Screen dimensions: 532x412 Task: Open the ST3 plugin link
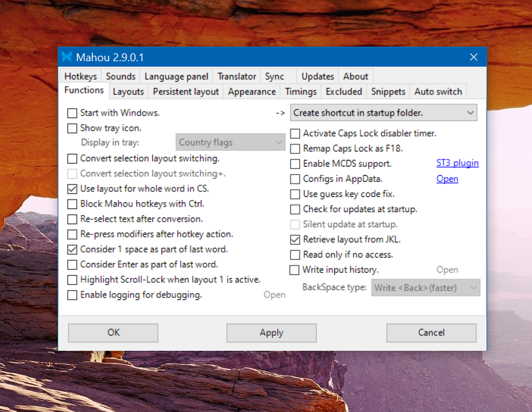point(457,163)
